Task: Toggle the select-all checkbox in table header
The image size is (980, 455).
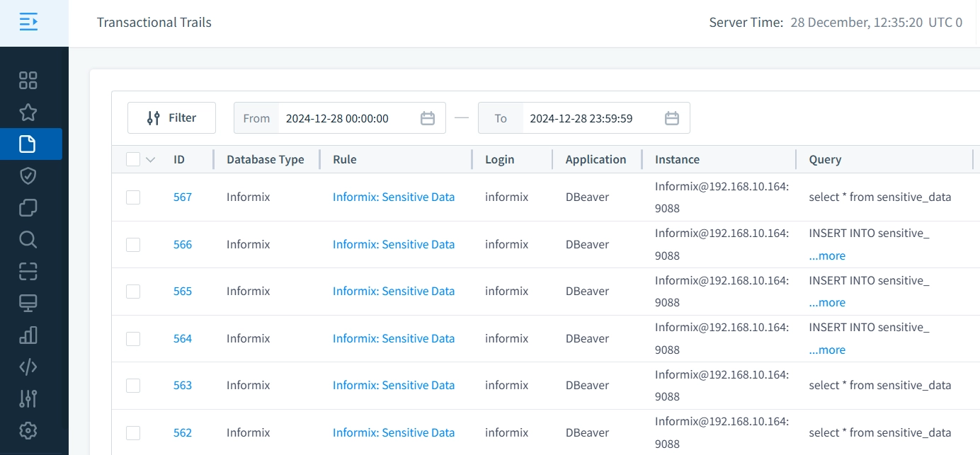Action: point(133,159)
